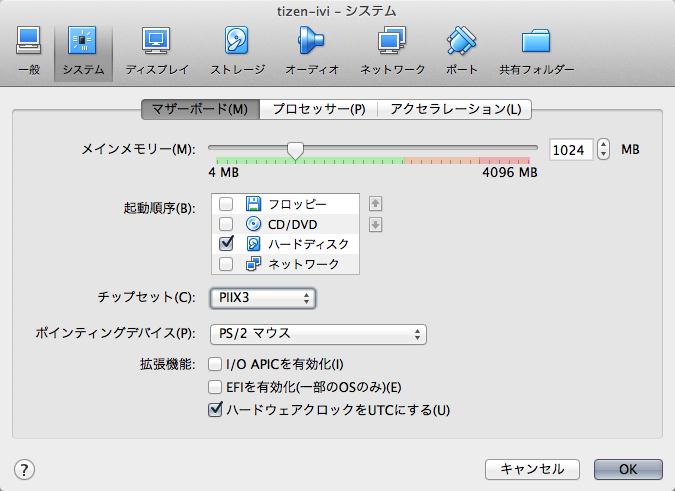
Task: Click the 4 MB minimum label
Action: pyautogui.click(x=223, y=173)
